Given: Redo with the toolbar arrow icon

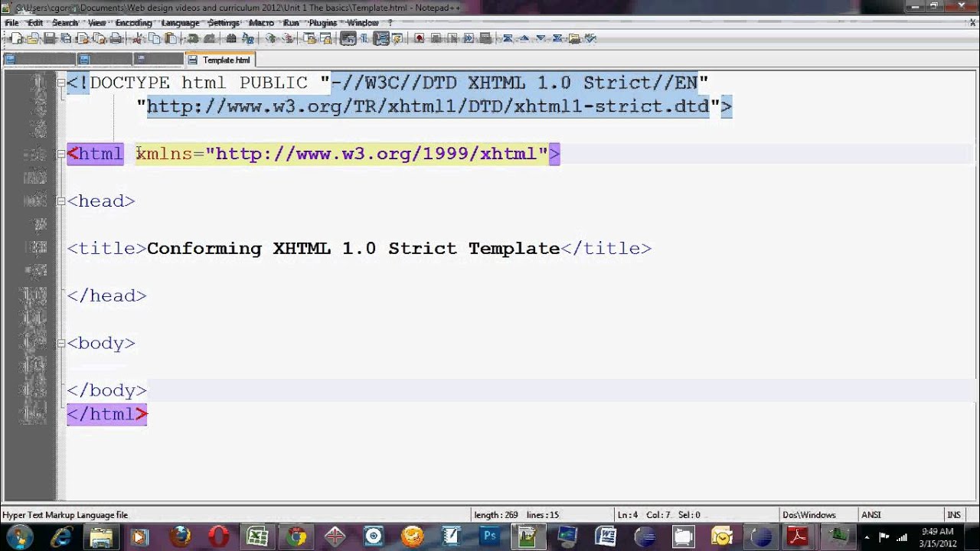Looking at the screenshot, I should [210, 38].
